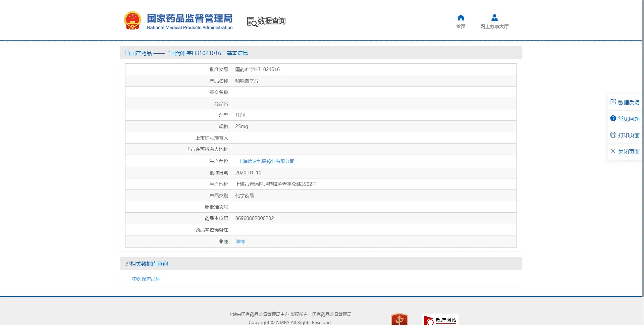Select the 数据查询 menu item

click(271, 21)
